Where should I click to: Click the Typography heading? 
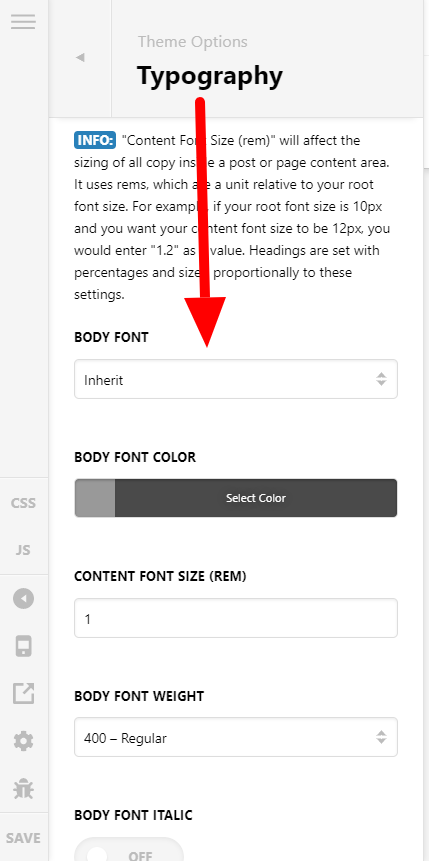pos(210,76)
